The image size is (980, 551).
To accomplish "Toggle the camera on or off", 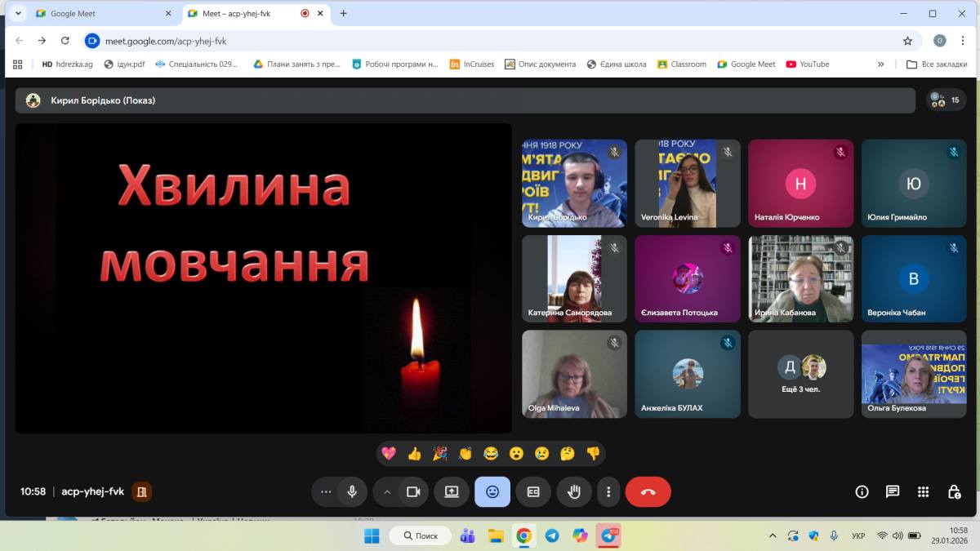I will click(413, 491).
